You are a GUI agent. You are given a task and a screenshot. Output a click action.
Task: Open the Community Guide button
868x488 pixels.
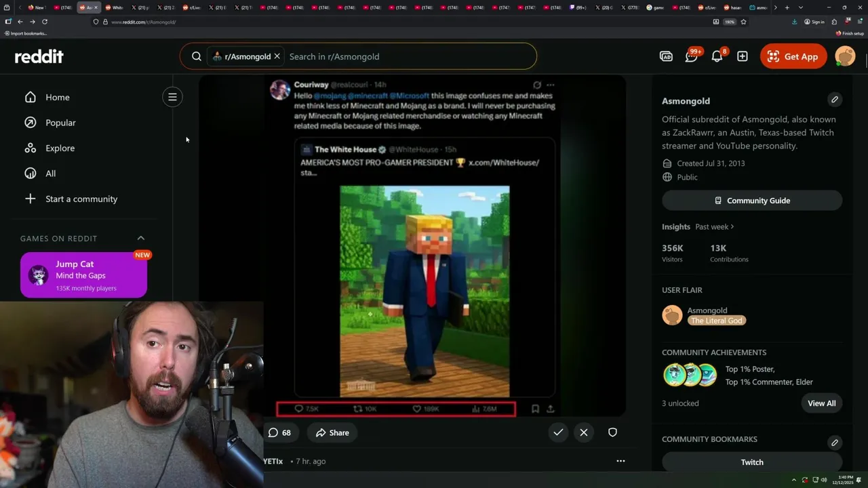[752, 201]
